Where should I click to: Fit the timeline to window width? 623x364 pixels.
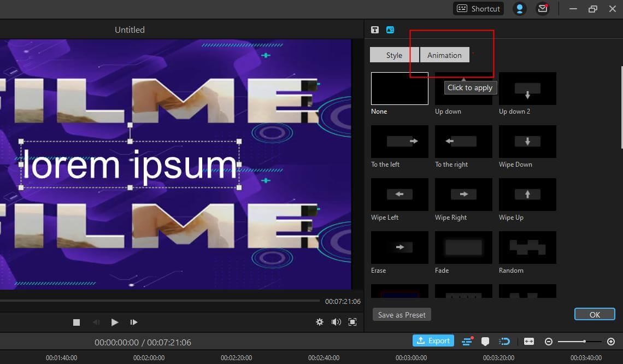529,342
